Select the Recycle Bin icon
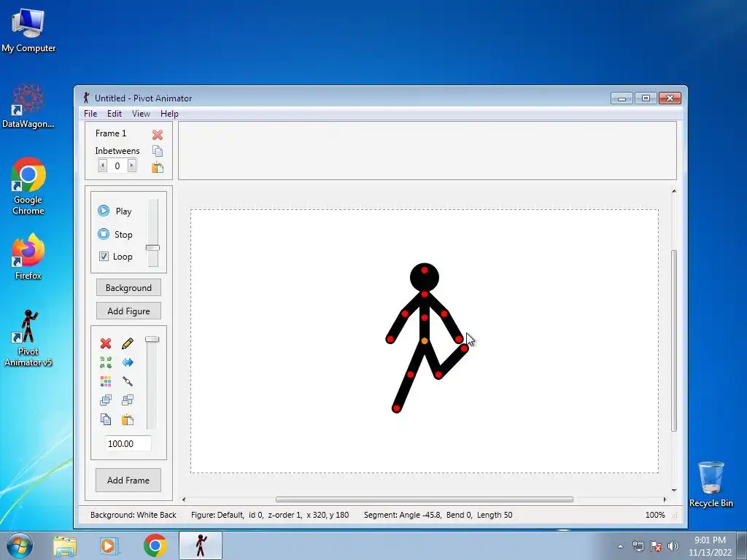The image size is (747, 560). [x=711, y=484]
